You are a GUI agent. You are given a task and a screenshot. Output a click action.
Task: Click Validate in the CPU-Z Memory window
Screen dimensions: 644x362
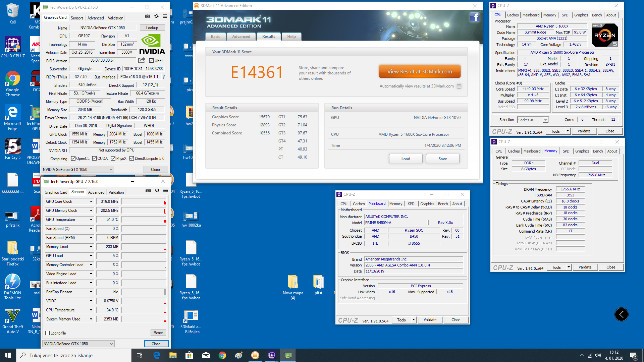[x=585, y=267]
